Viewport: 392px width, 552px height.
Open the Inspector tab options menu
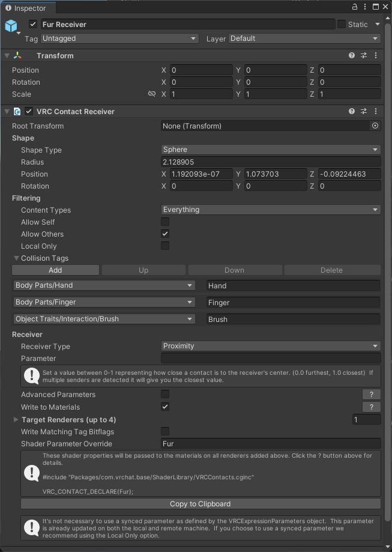click(x=365, y=7)
